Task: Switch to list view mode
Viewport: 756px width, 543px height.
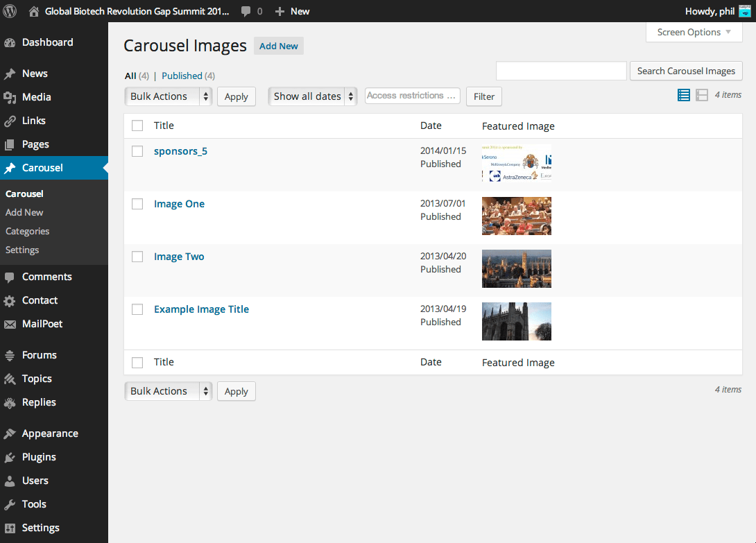Action: click(x=683, y=95)
